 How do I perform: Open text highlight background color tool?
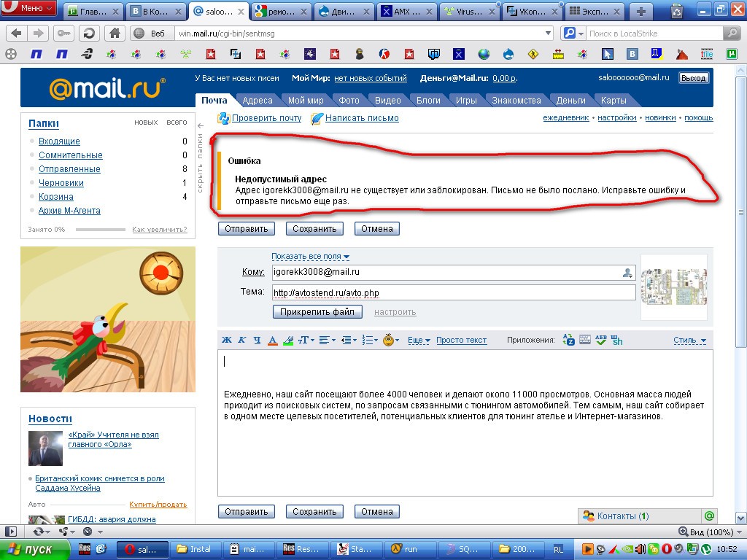click(x=287, y=340)
